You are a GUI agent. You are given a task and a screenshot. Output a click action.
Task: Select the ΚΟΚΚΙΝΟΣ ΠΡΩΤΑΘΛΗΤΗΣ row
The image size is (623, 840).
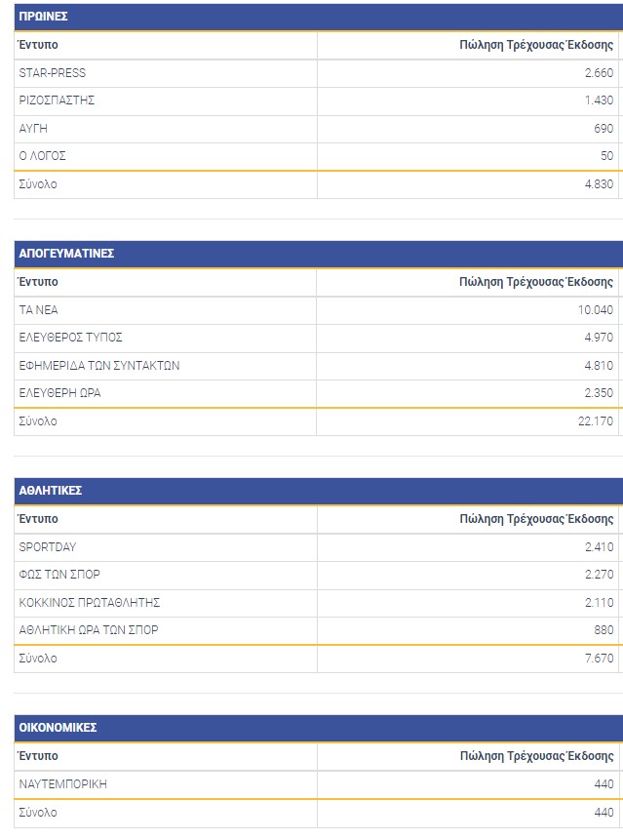[90, 603]
